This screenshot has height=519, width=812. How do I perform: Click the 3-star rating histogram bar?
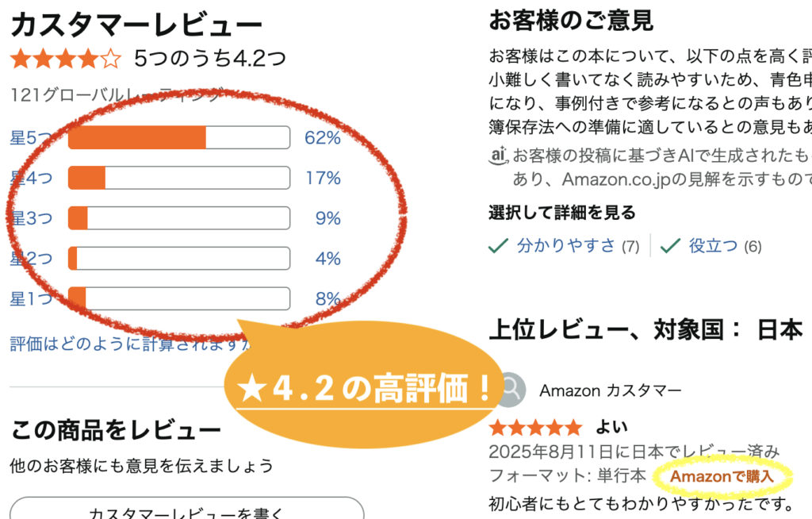click(179, 217)
